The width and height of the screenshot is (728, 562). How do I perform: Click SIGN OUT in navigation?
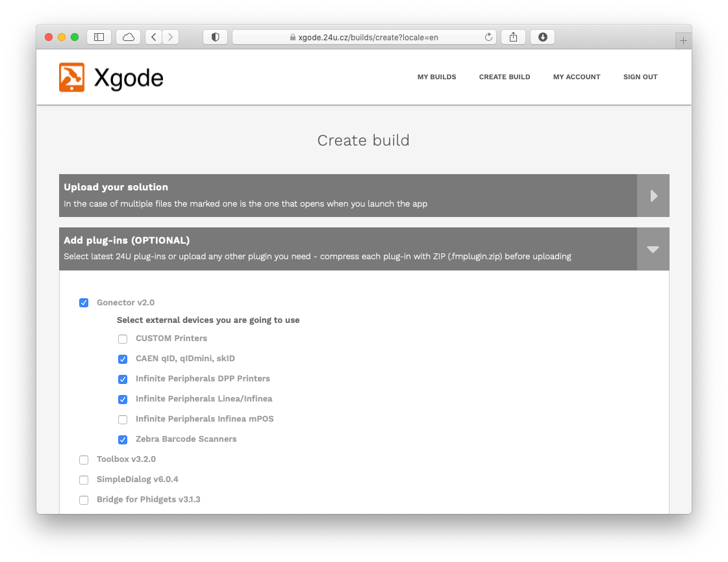tap(640, 77)
